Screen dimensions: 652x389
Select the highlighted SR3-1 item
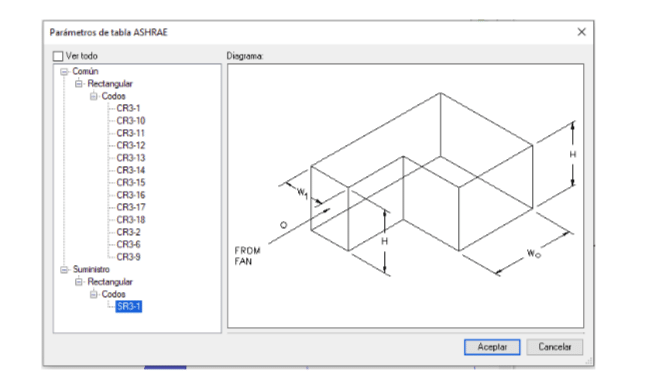coord(128,307)
